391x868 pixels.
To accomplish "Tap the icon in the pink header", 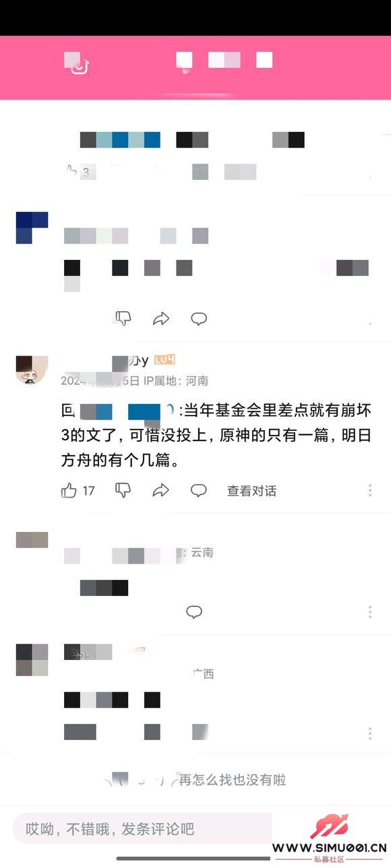I will tap(79, 64).
